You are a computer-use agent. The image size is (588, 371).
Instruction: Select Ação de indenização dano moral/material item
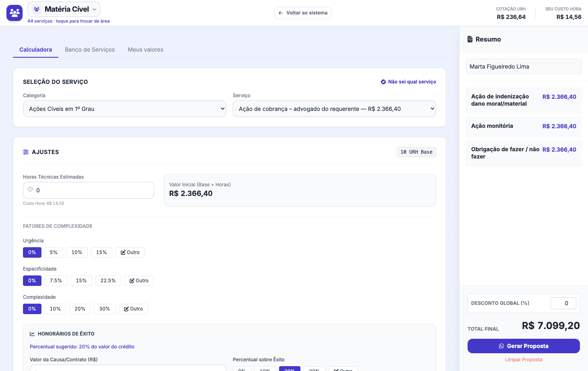(x=524, y=100)
